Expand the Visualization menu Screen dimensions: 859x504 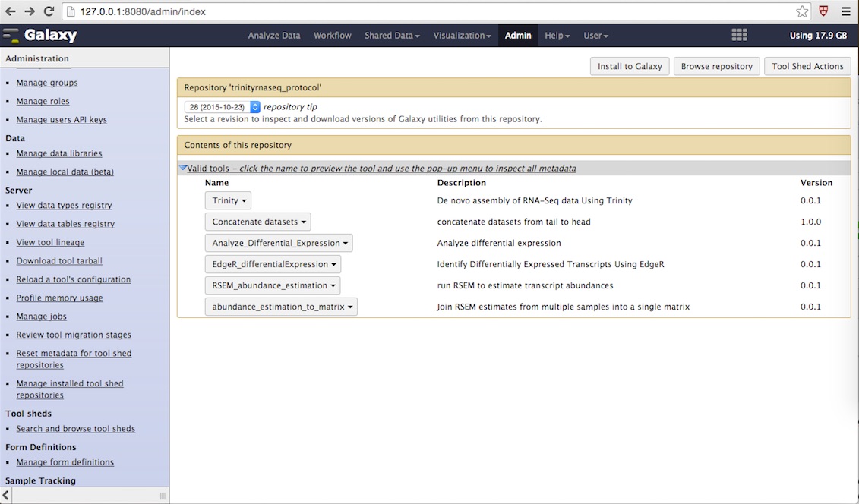(x=462, y=35)
